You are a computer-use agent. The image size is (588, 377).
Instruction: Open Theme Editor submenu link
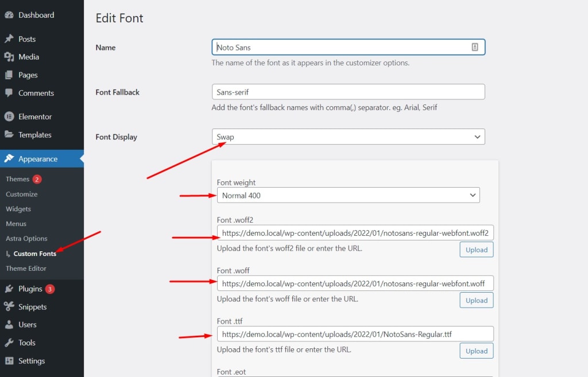coord(26,269)
